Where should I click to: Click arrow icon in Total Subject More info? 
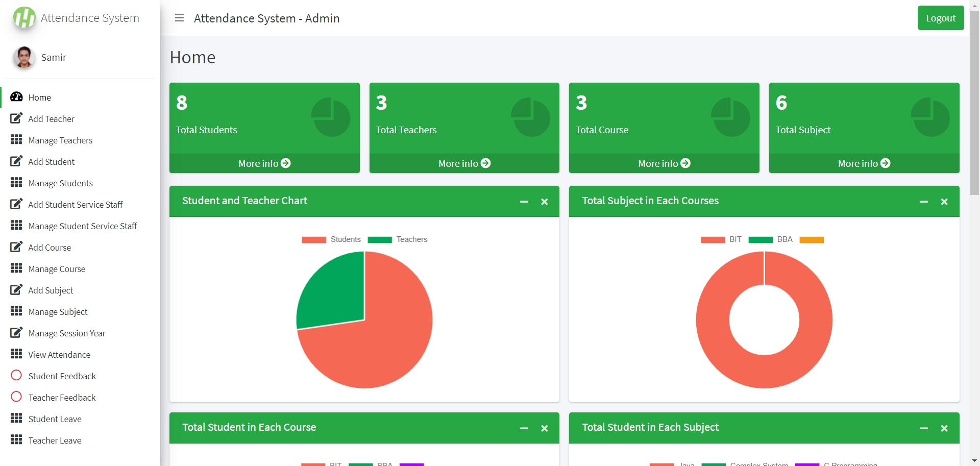886,163
